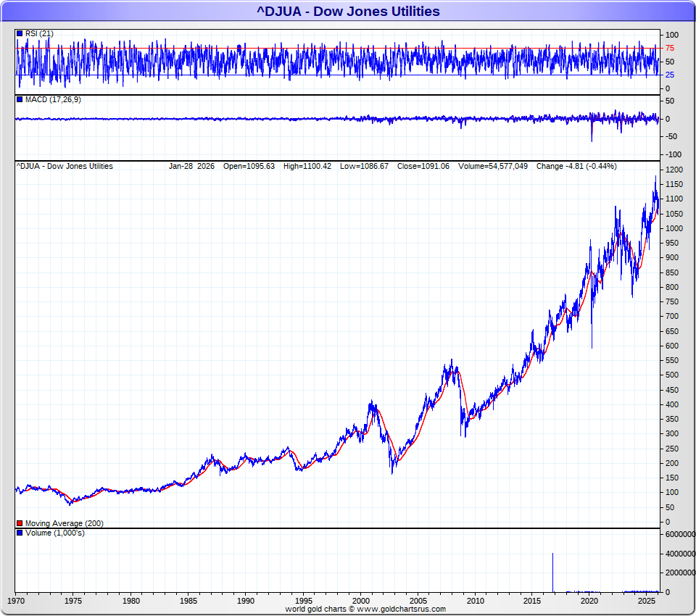Click the 1990 year label on x-axis

(x=246, y=601)
